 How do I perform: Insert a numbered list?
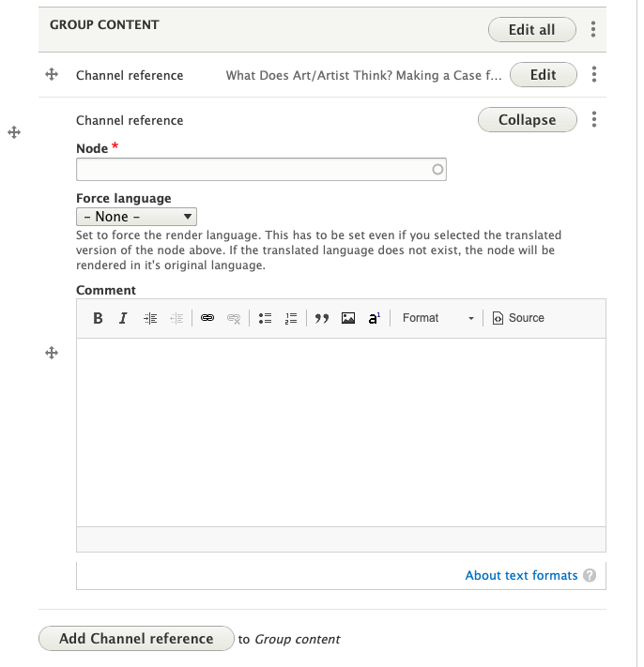pyautogui.click(x=291, y=318)
